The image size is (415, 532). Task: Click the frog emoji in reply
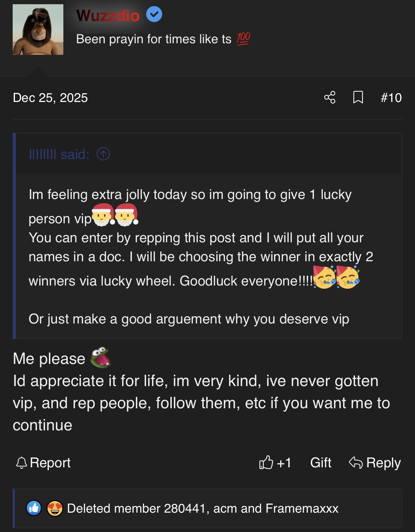[101, 358]
